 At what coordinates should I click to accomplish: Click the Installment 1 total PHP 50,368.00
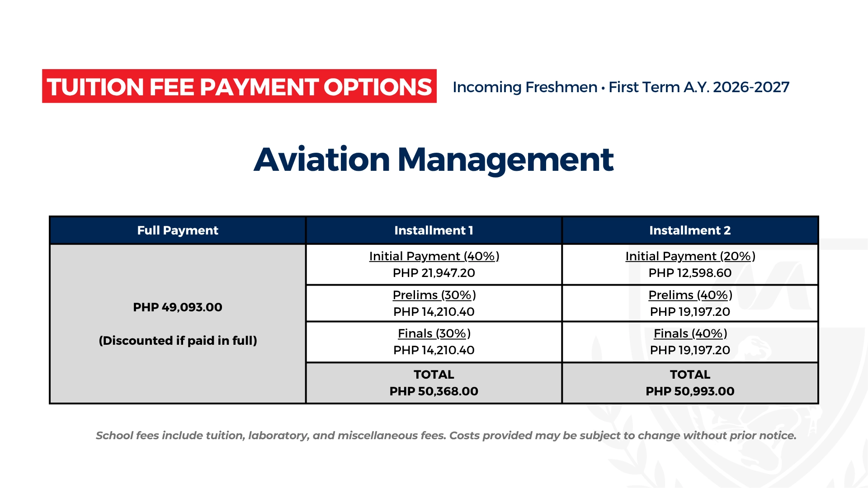point(434,391)
